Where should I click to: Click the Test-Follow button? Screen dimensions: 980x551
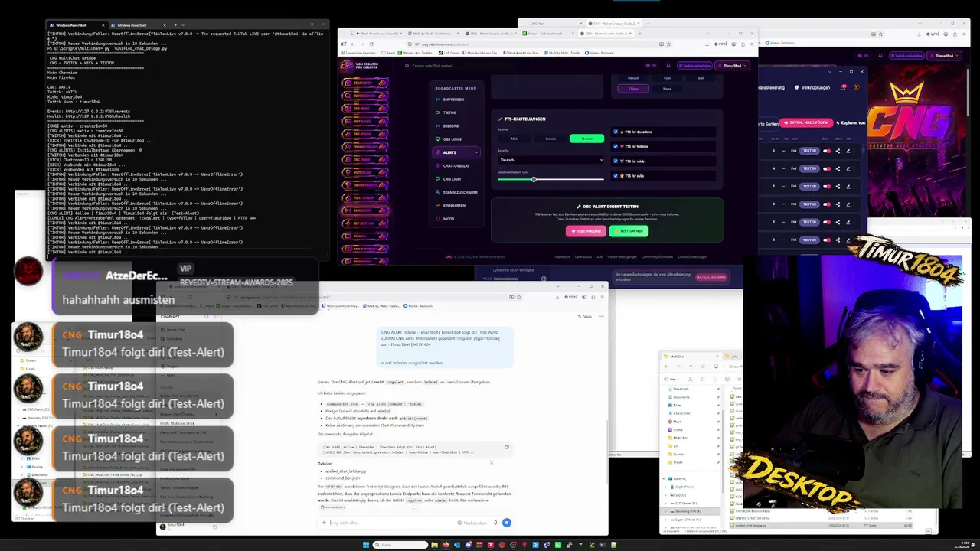coord(586,231)
